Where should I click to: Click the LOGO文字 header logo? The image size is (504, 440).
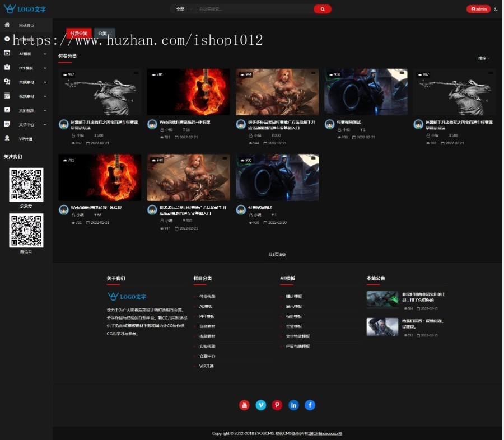click(25, 9)
